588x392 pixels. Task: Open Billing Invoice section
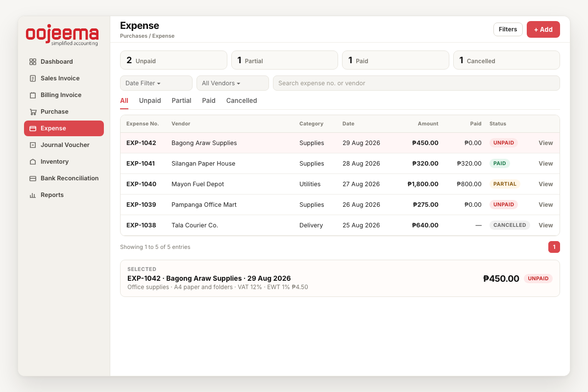coord(64,95)
